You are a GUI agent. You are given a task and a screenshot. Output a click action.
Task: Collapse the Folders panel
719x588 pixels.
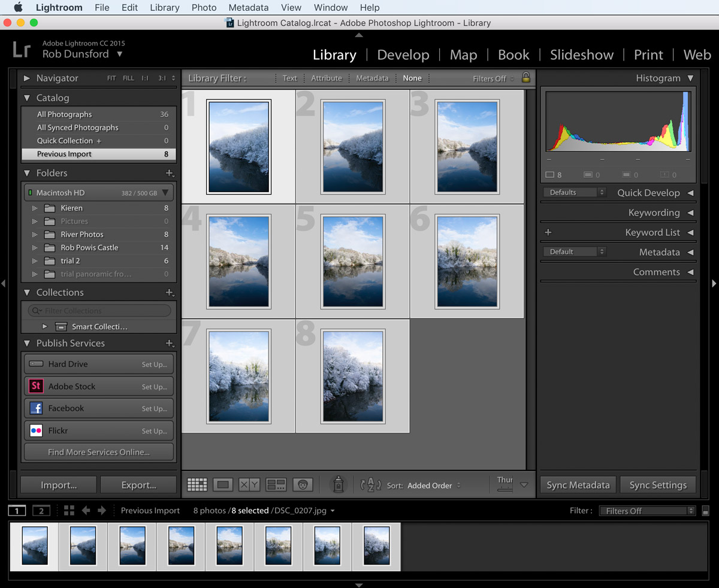(27, 172)
